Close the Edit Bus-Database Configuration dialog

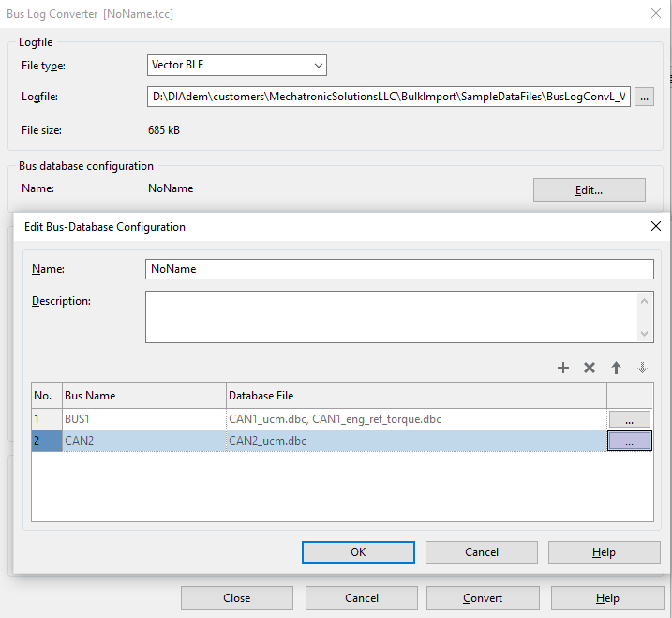click(655, 226)
